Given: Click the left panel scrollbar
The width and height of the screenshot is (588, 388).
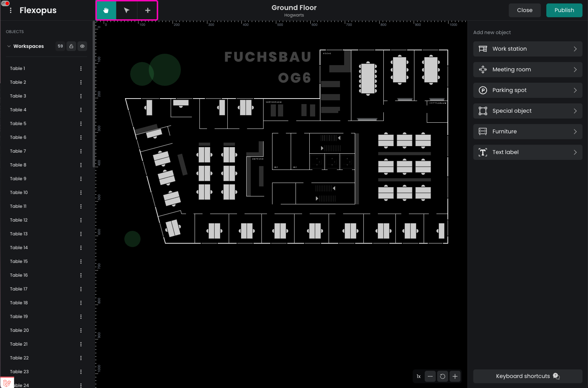Looking at the screenshot, I should coord(94,94).
